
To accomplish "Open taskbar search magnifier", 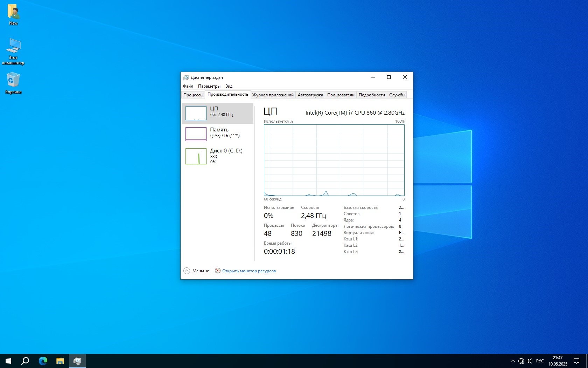I will point(25,361).
